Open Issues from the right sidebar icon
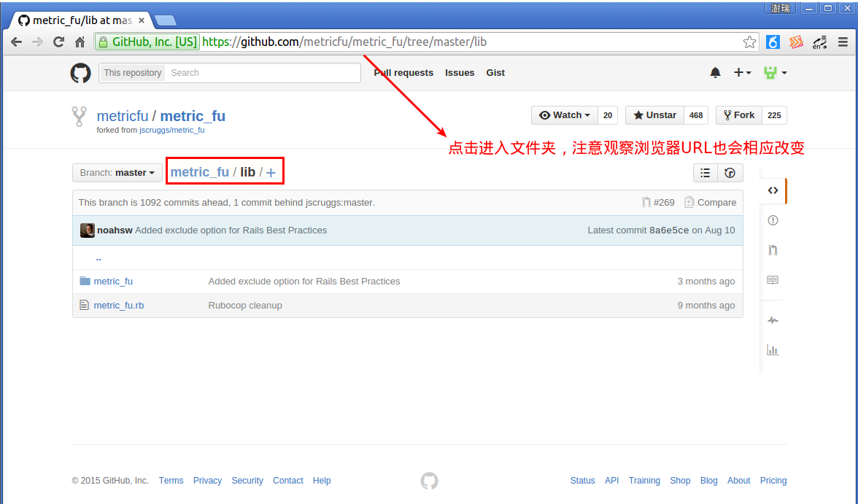The width and height of the screenshot is (858, 504). click(773, 220)
